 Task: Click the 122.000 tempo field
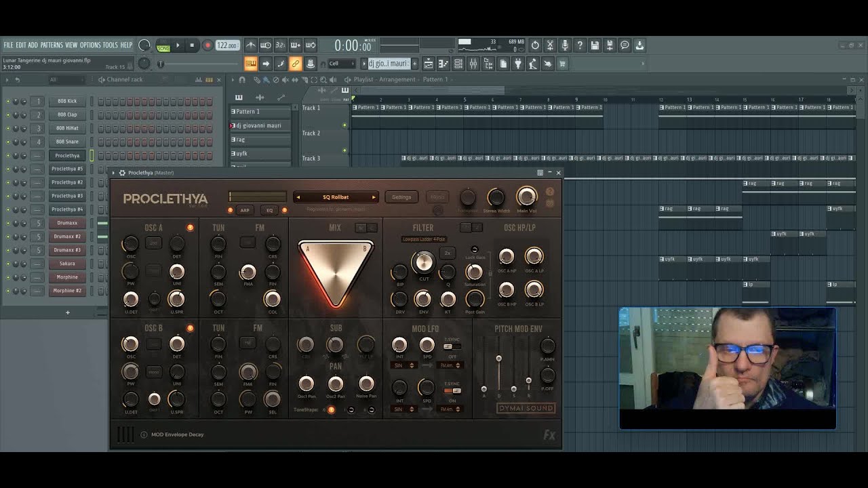[227, 45]
